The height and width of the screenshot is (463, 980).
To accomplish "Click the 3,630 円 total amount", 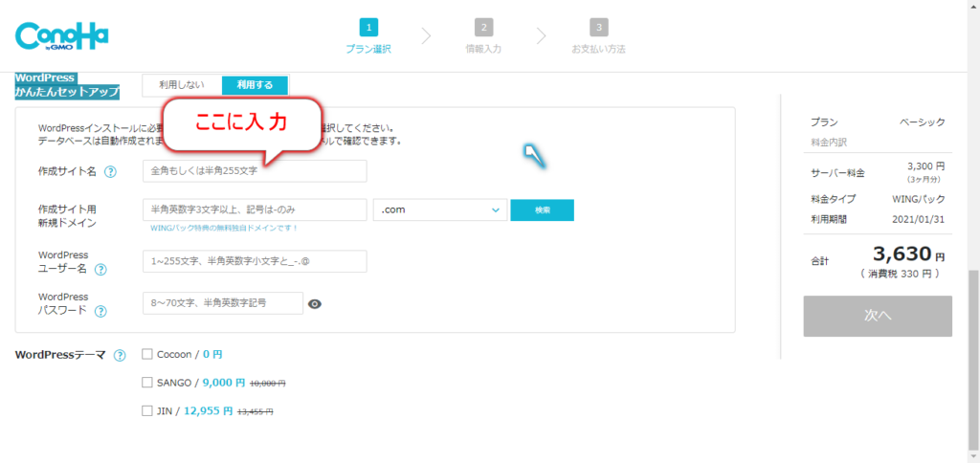I will (x=908, y=254).
